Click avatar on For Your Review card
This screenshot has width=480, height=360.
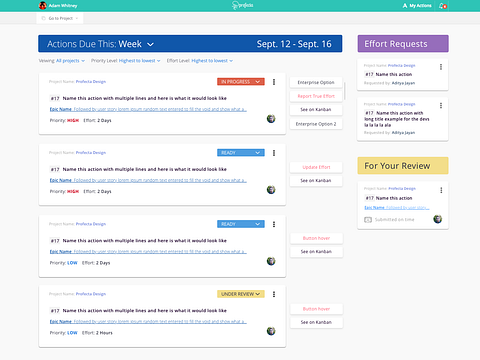438,219
